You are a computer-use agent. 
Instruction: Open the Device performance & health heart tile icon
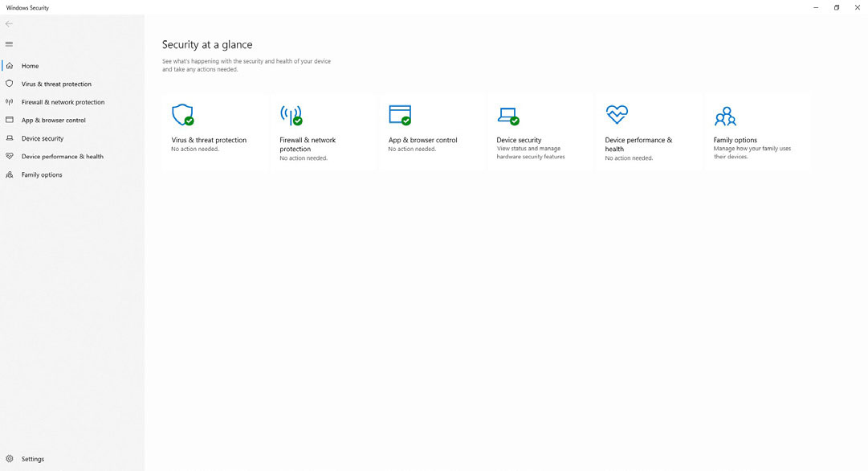pos(616,115)
